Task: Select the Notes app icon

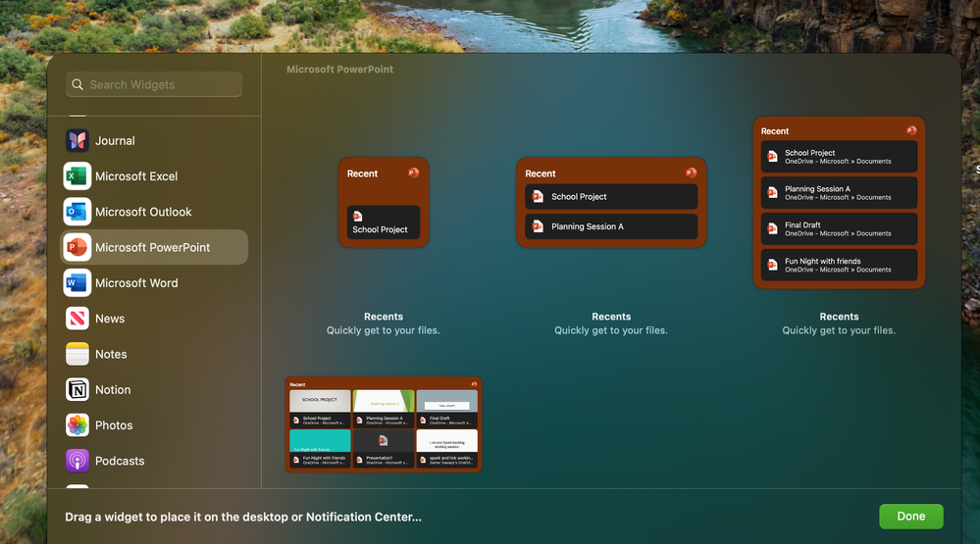Action: coord(77,354)
